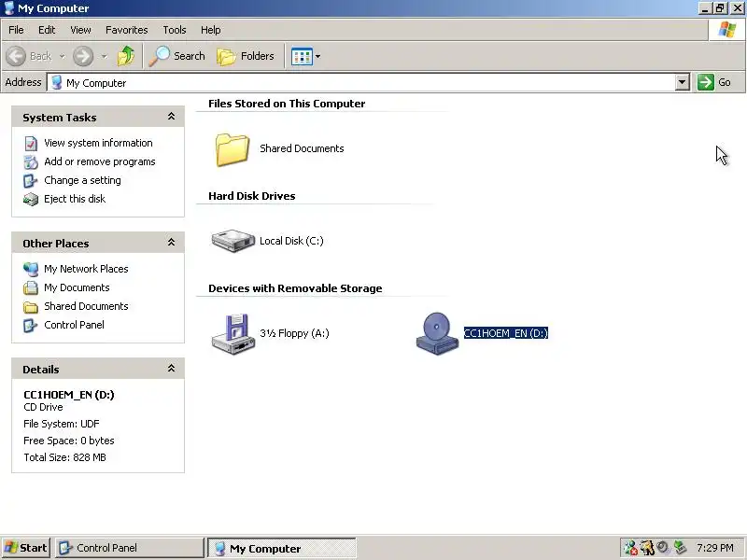Click the third system tray round icon
Screen dimensions: 747x560
pyautogui.click(x=663, y=548)
